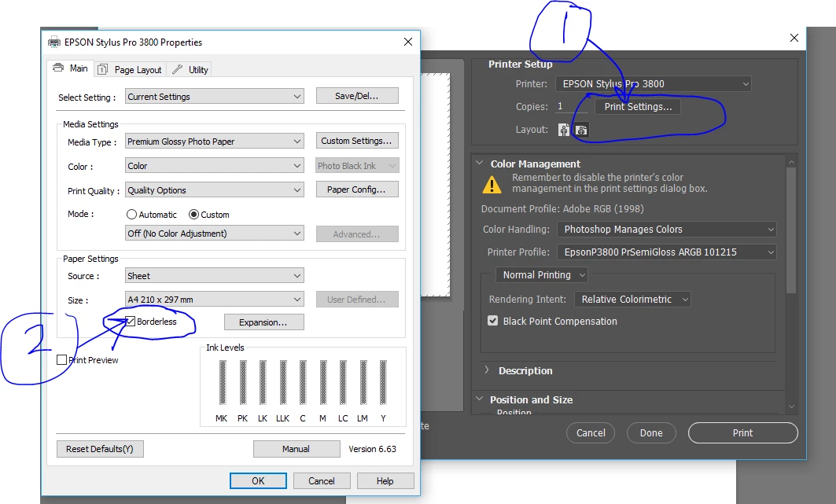Click the scrollbar up arrow in print panel
The image size is (836, 504).
[791, 161]
